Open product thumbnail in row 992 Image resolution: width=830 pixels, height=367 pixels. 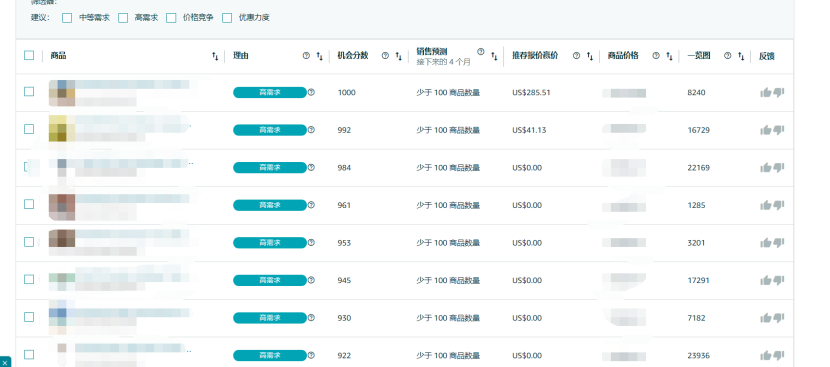pyautogui.click(x=62, y=128)
